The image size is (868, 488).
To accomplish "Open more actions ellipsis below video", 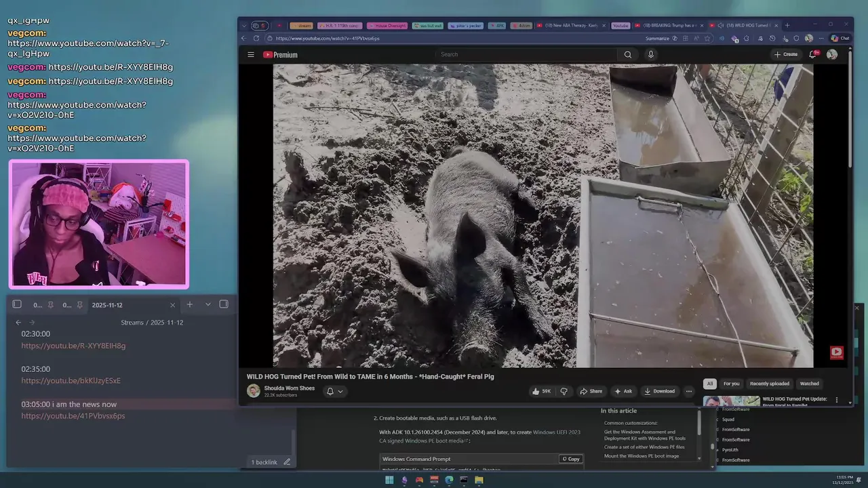I will (x=689, y=391).
